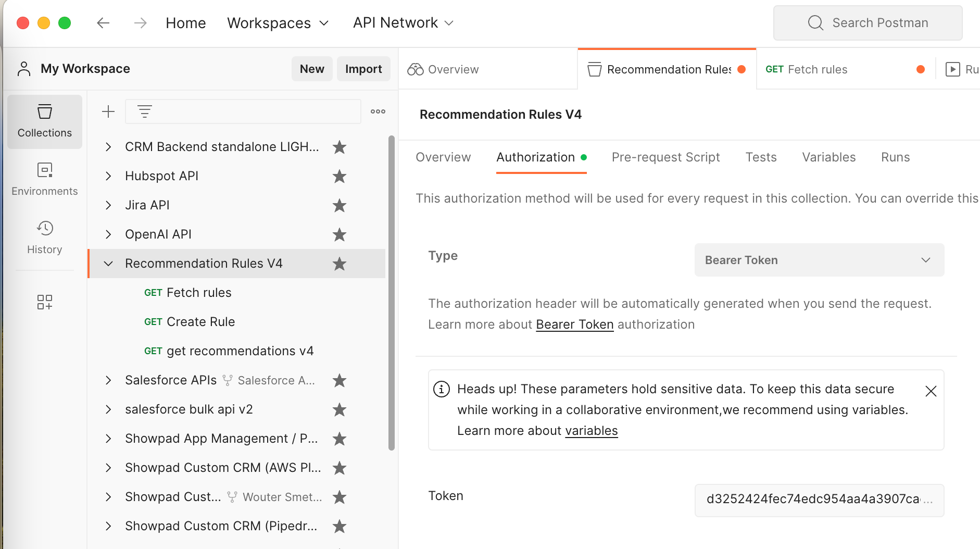Open the Variables tab
Image resolution: width=980 pixels, height=549 pixels.
point(828,157)
